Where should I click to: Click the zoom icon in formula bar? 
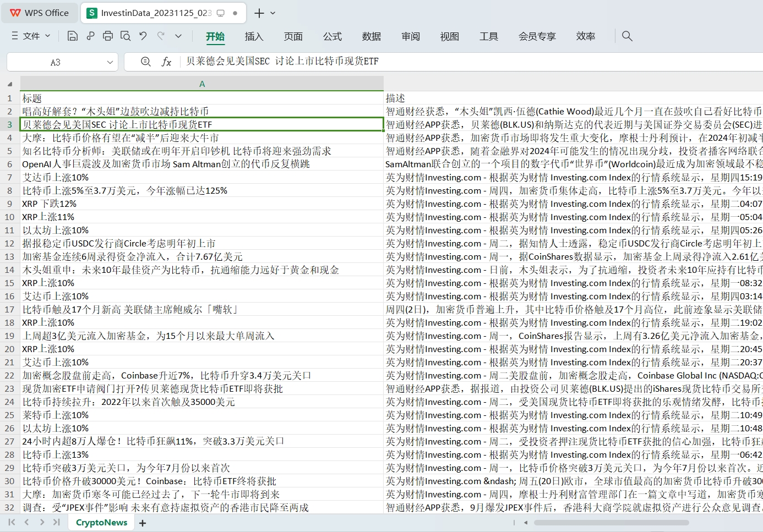pyautogui.click(x=146, y=62)
